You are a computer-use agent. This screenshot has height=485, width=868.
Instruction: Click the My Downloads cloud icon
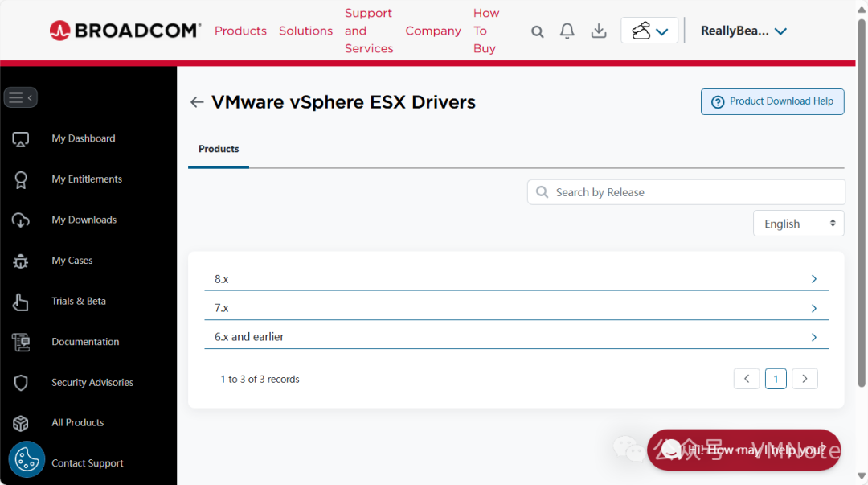20,220
